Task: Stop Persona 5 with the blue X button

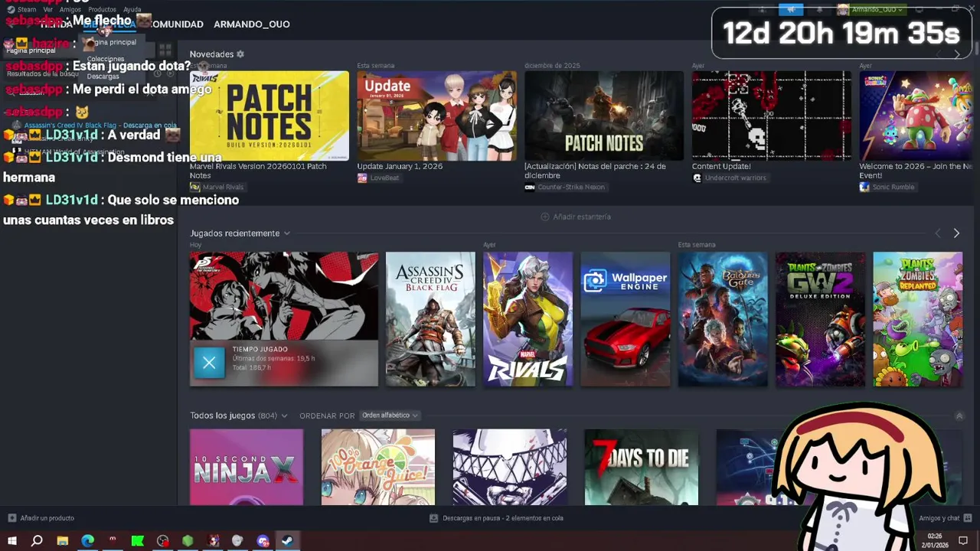Action: click(x=209, y=363)
